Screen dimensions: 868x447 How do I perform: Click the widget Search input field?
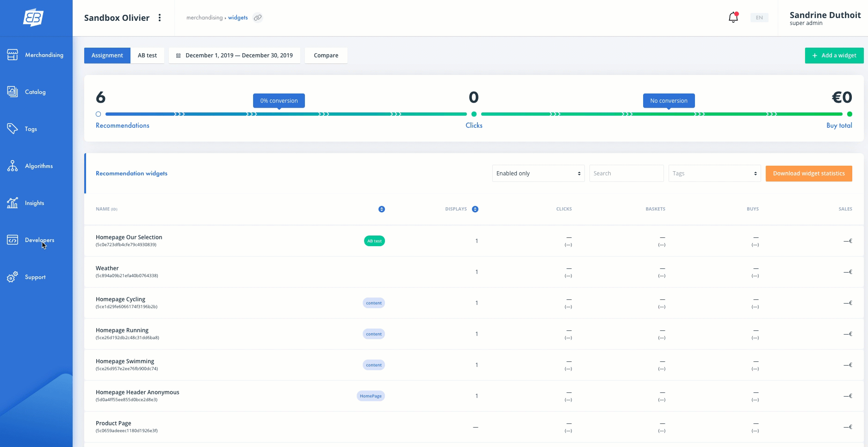click(x=626, y=174)
